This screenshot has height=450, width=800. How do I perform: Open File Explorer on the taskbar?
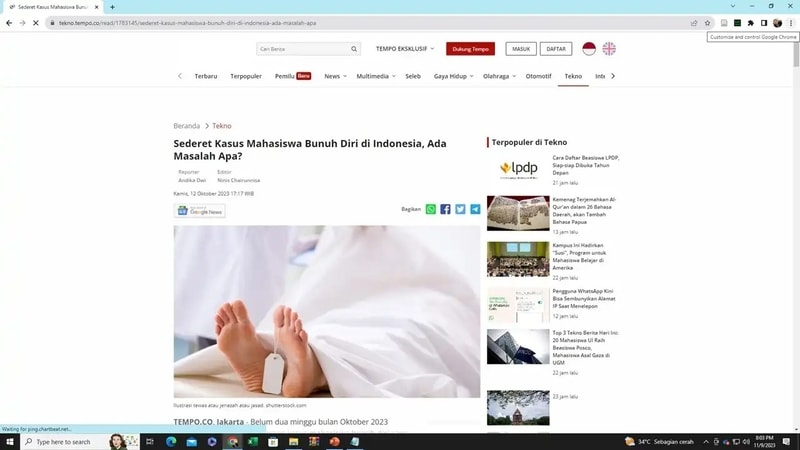coord(293,441)
